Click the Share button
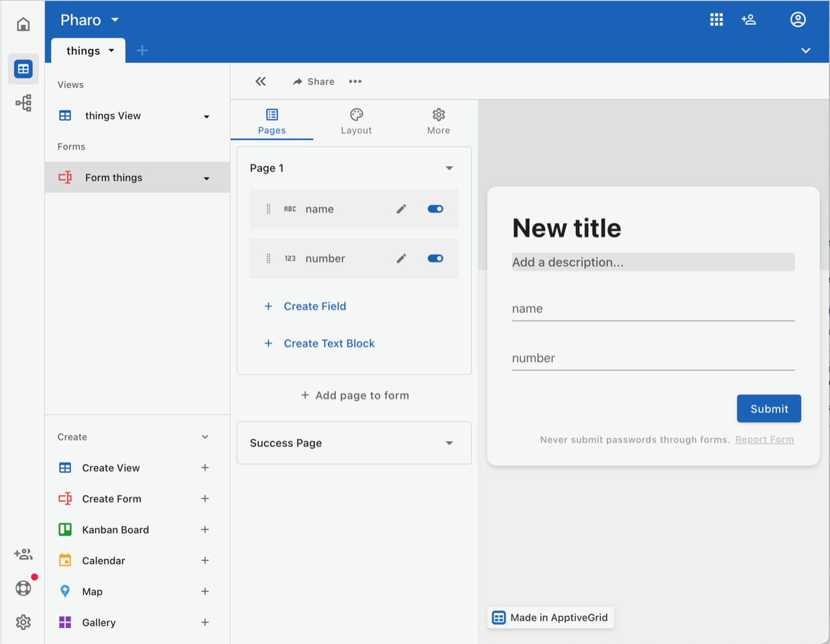The height and width of the screenshot is (644, 830). (314, 82)
